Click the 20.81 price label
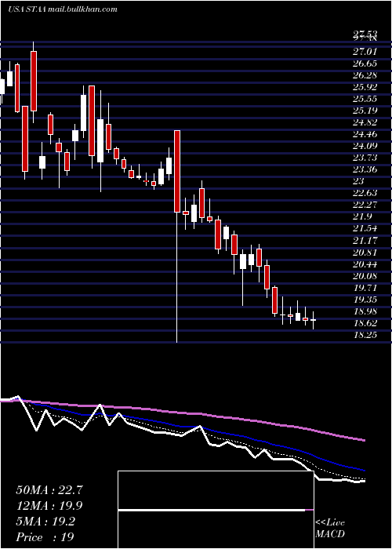The image size is (392, 549). [365, 253]
